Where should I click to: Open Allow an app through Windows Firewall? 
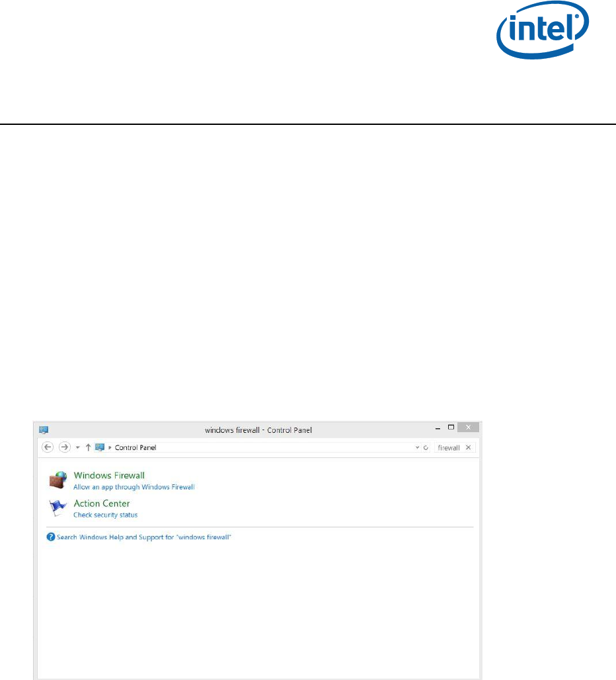[134, 487]
